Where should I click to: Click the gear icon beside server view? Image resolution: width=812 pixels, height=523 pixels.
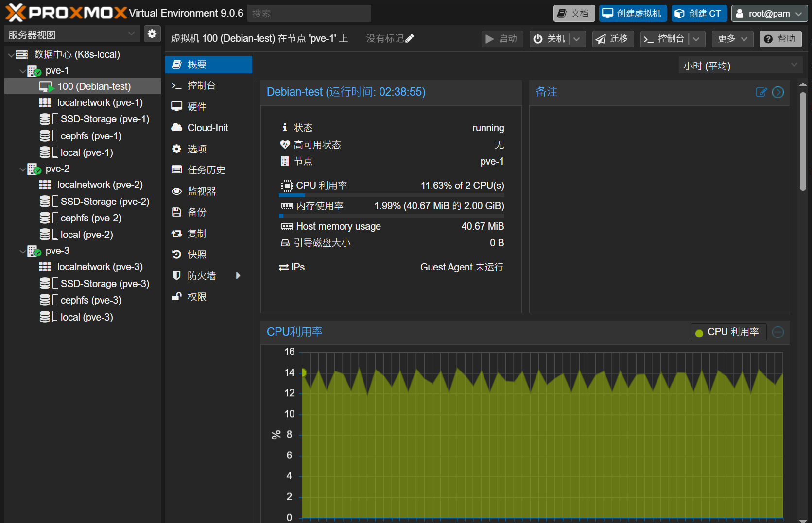152,34
